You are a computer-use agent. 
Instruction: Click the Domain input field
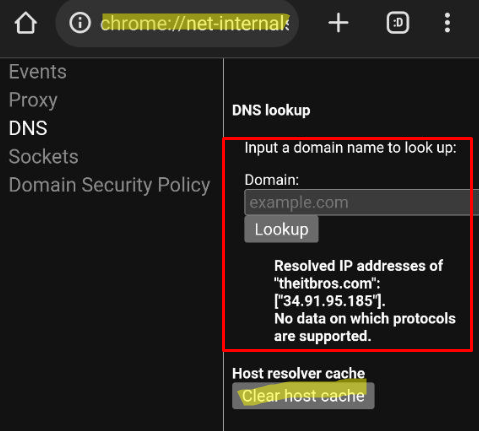(361, 202)
